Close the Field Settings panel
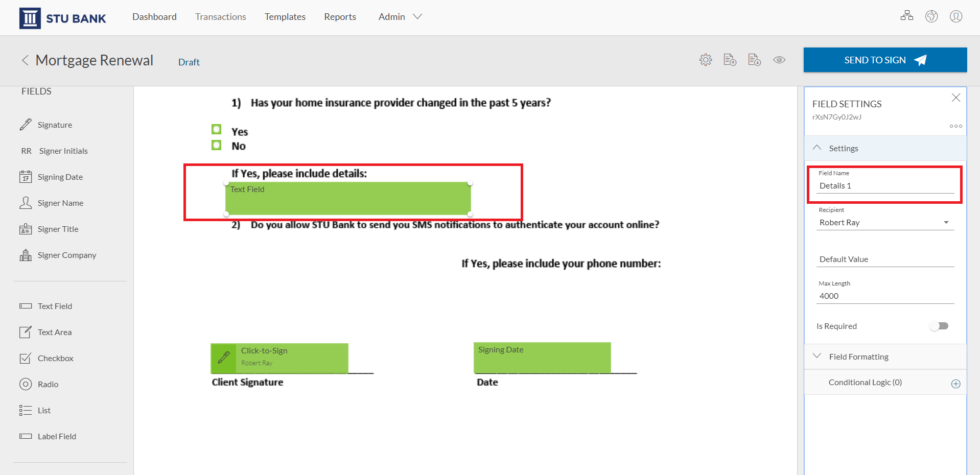This screenshot has height=475, width=980. click(955, 98)
